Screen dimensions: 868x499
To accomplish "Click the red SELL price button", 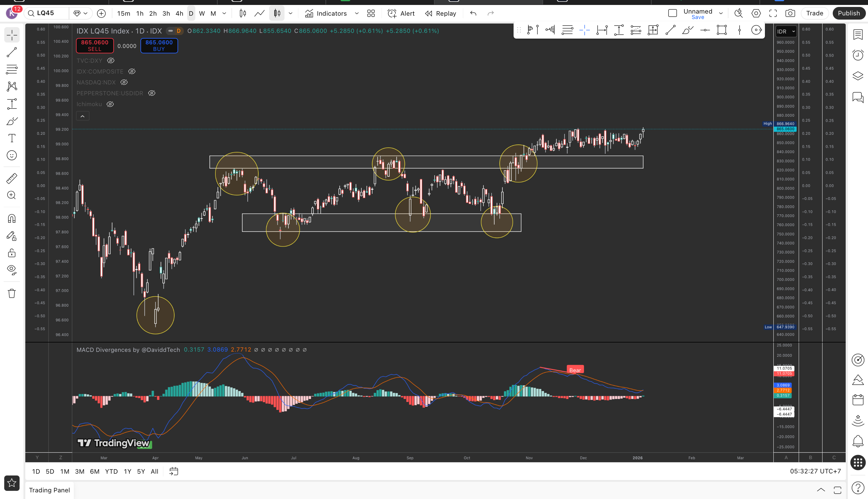I will coord(95,46).
